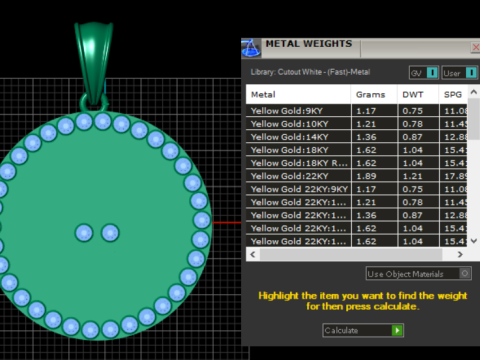Click the vertical scrollbar thumb
The width and height of the screenshot is (480, 360).
474,119
